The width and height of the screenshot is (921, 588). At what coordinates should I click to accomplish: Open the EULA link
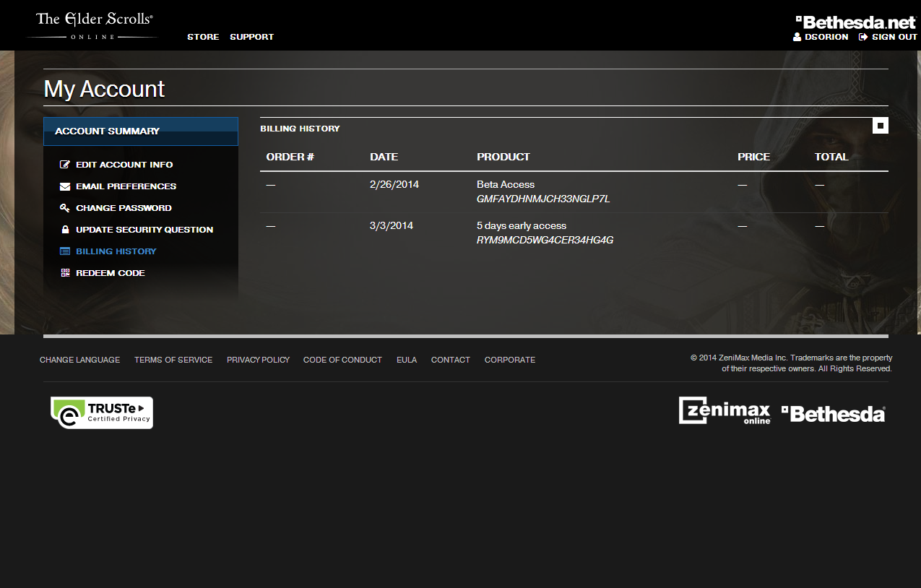[x=407, y=360]
